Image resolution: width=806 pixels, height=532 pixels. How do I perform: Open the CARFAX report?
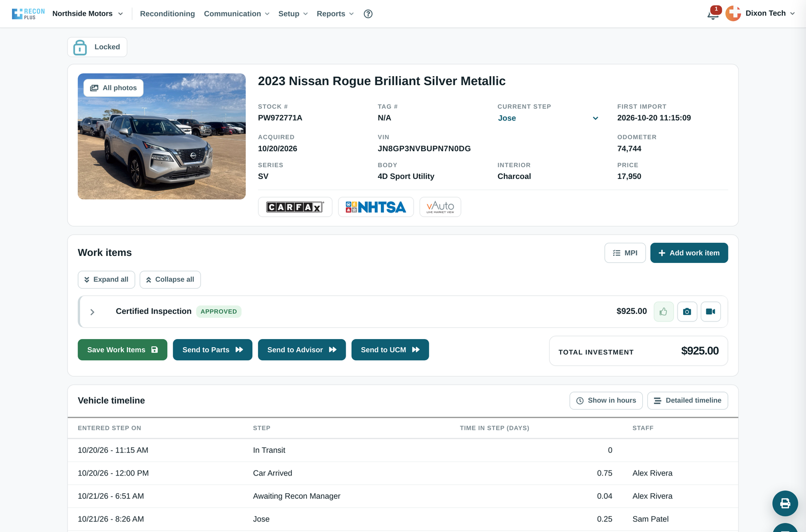[x=295, y=207]
